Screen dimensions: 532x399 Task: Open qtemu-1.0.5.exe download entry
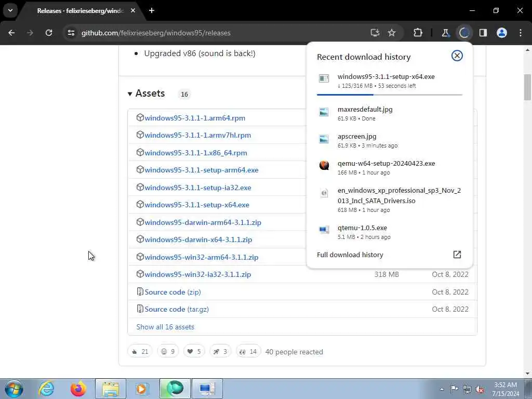pyautogui.click(x=390, y=232)
